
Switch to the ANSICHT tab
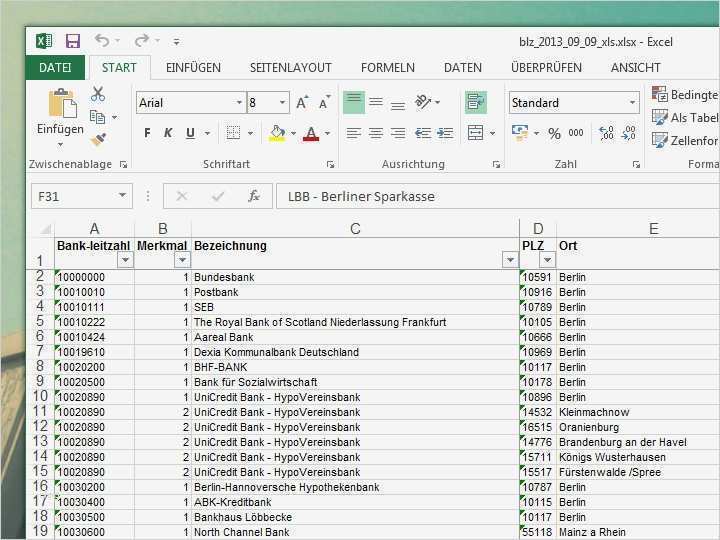(636, 68)
